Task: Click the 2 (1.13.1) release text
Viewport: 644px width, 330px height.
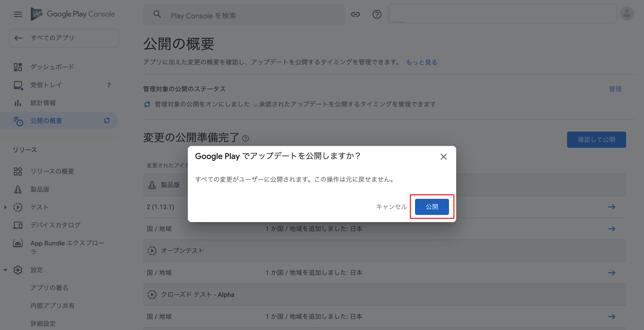Action: 160,207
